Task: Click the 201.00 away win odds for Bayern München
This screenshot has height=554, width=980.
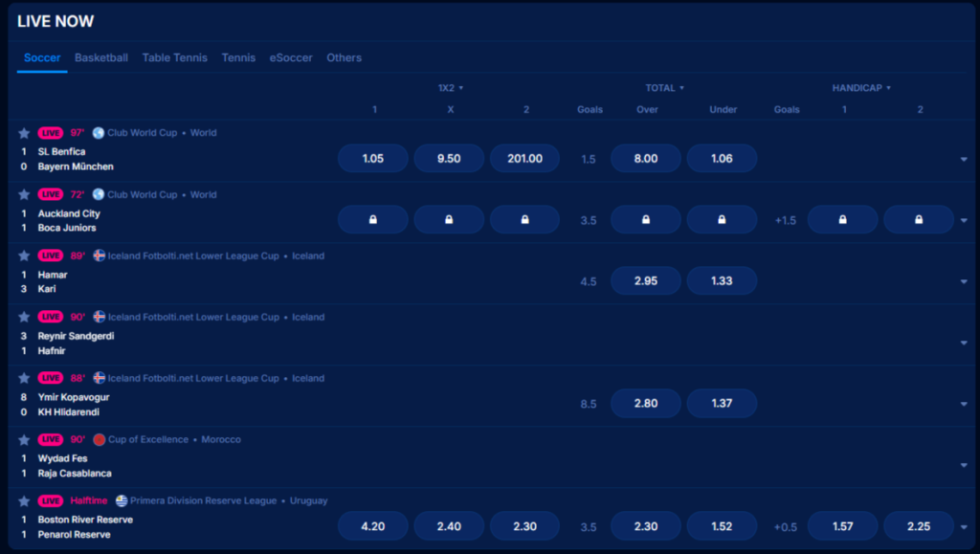Action: [x=524, y=158]
